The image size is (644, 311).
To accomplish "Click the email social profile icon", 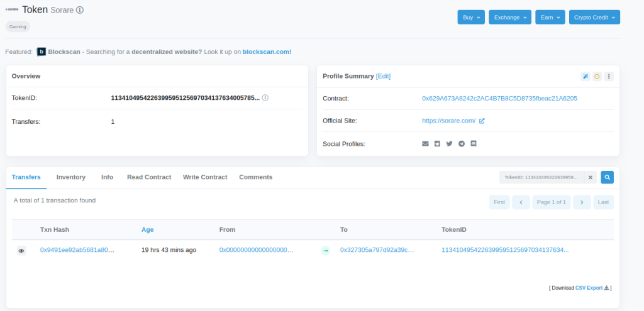I will click(x=425, y=144).
